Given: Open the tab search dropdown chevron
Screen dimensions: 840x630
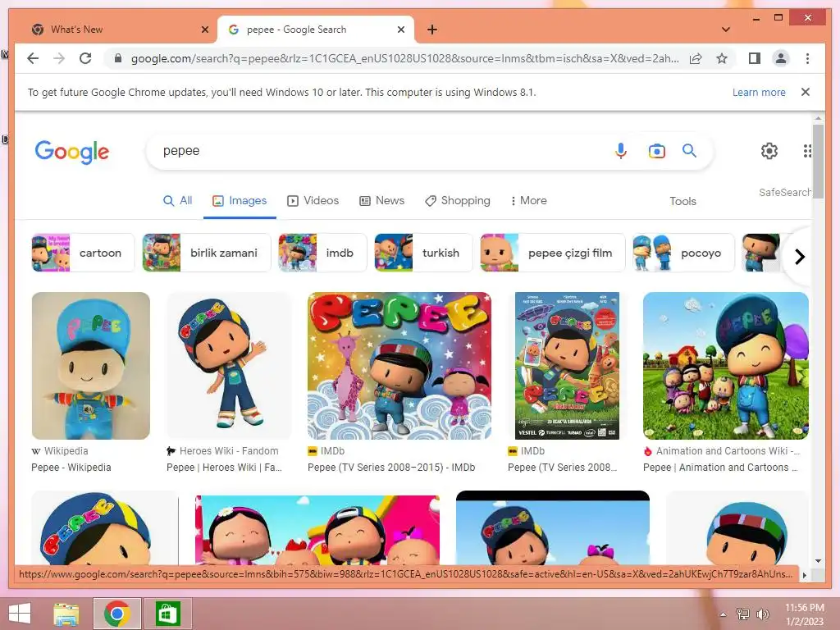Looking at the screenshot, I should click(726, 30).
